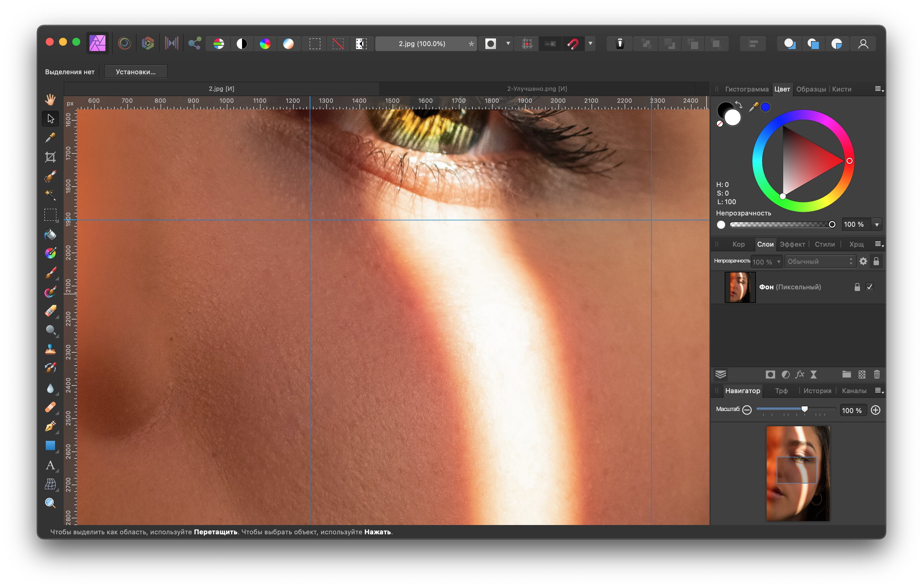This screenshot has width=923, height=588.
Task: Select the Artistic Text tool
Action: tap(50, 465)
